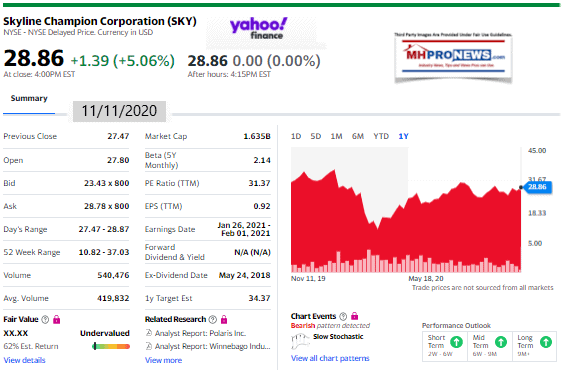Screen dimensions: 562x380
Task: Click the pink lock icon beside Fair Value
Action: 57,319
